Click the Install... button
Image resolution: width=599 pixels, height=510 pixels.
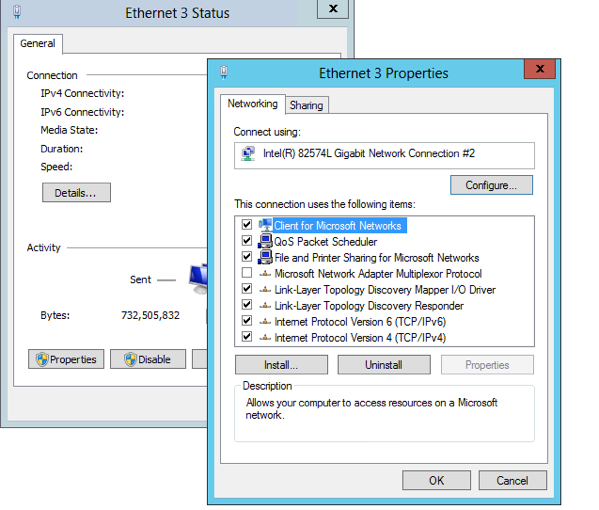coord(281,365)
